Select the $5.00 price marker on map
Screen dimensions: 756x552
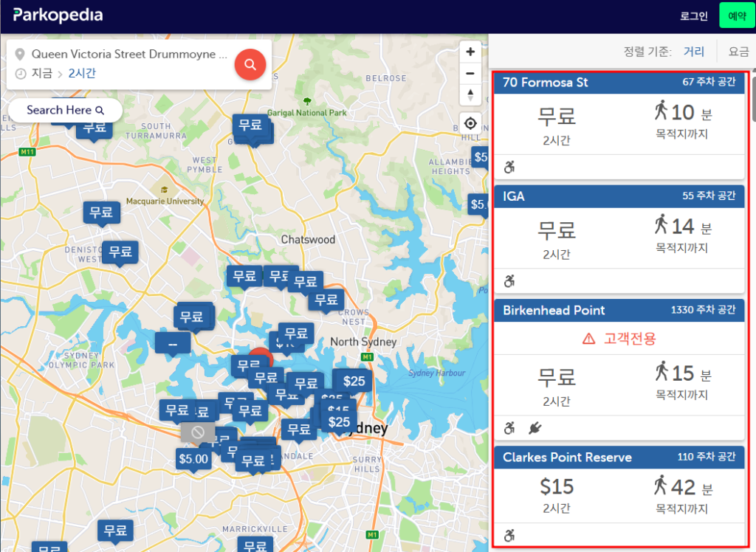(194, 459)
